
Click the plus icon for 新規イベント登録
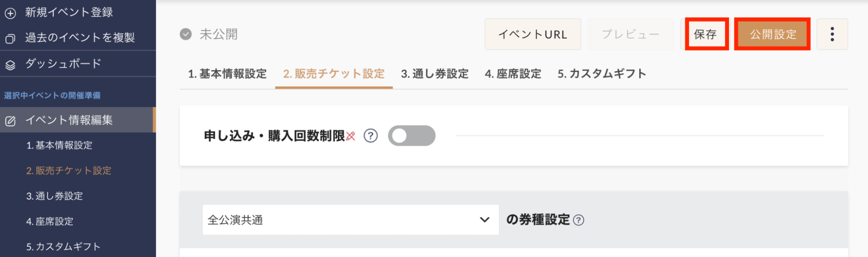click(x=10, y=13)
